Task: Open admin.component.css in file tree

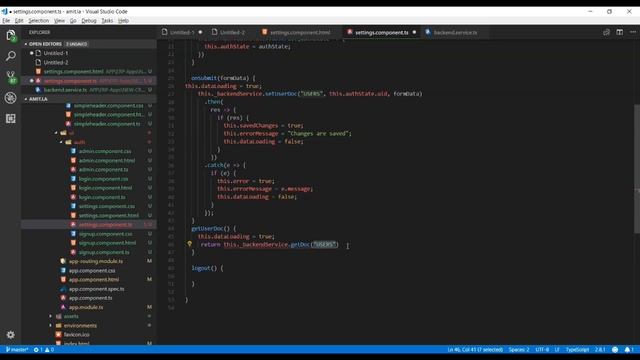Action: (x=105, y=151)
